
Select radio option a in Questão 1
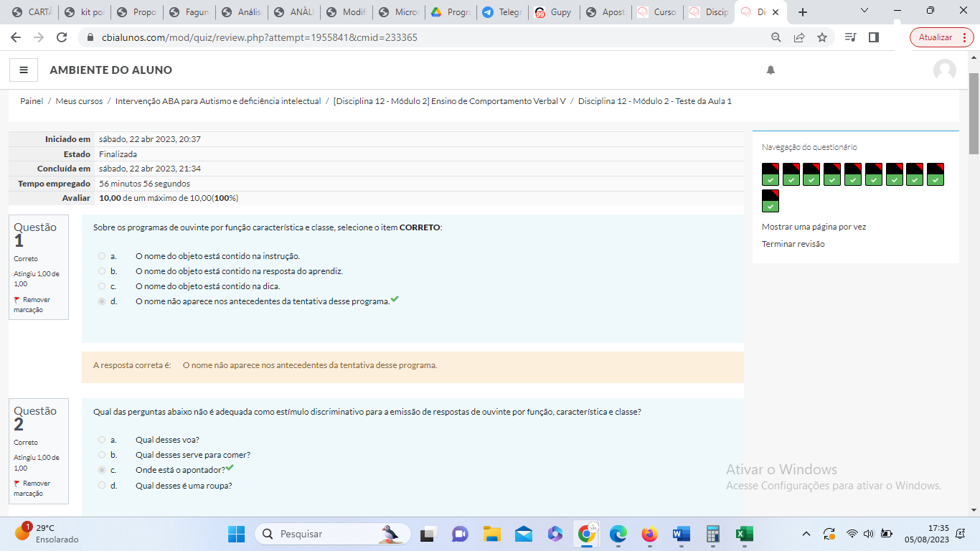(x=102, y=256)
